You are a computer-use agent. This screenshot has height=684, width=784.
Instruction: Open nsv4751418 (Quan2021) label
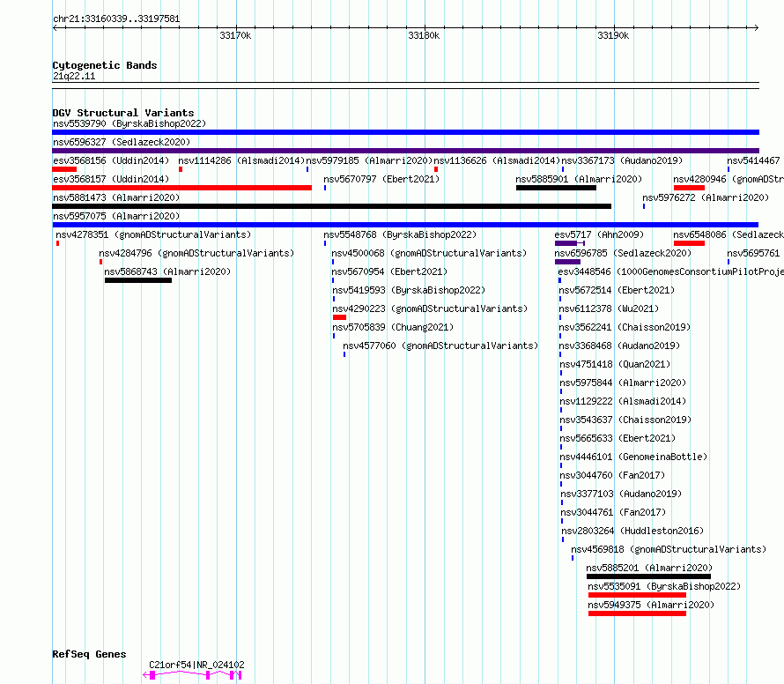(x=615, y=364)
